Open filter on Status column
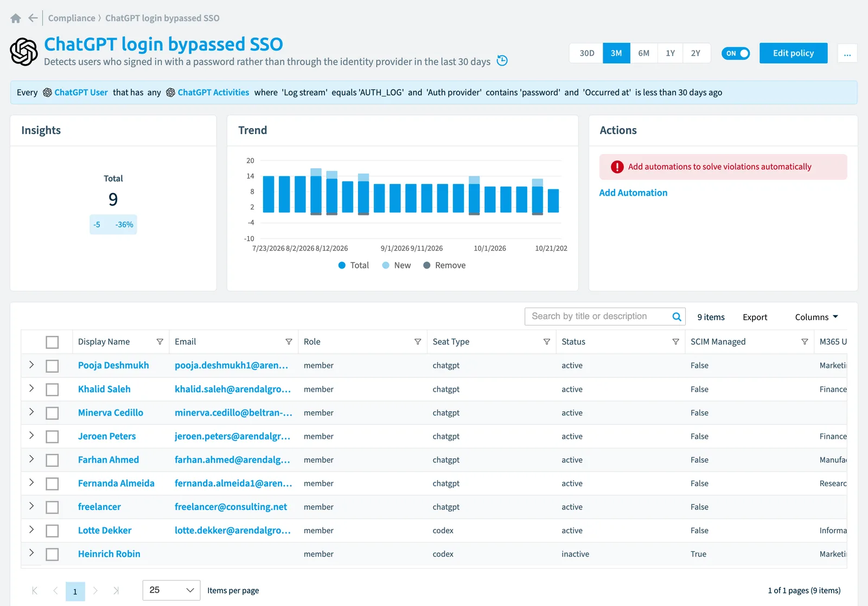The height and width of the screenshot is (606, 868). click(675, 342)
